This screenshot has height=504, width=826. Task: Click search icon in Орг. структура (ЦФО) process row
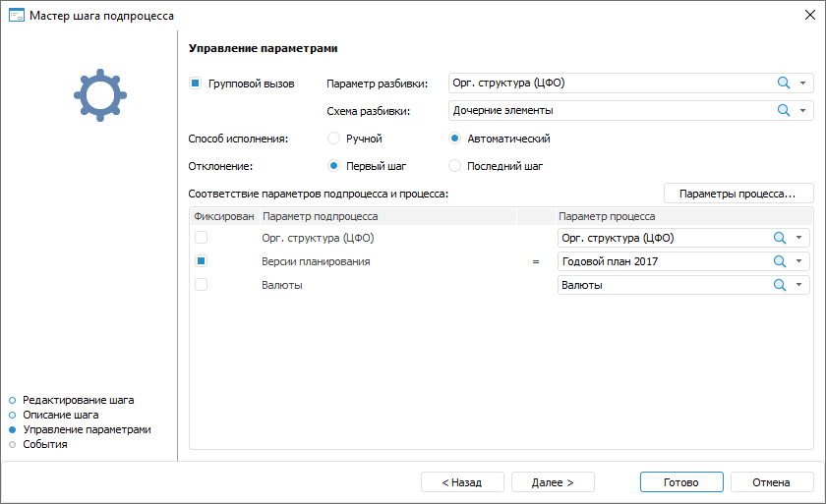pos(780,238)
